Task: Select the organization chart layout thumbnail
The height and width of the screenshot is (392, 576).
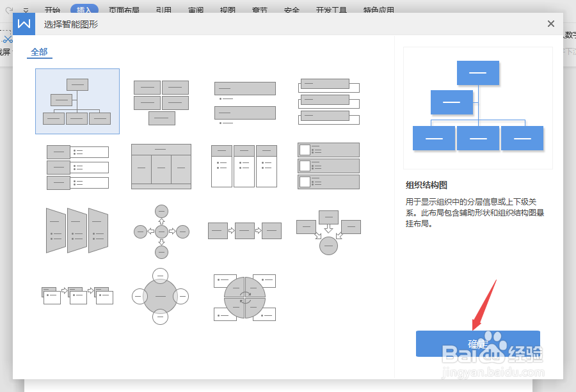Action: coord(77,101)
